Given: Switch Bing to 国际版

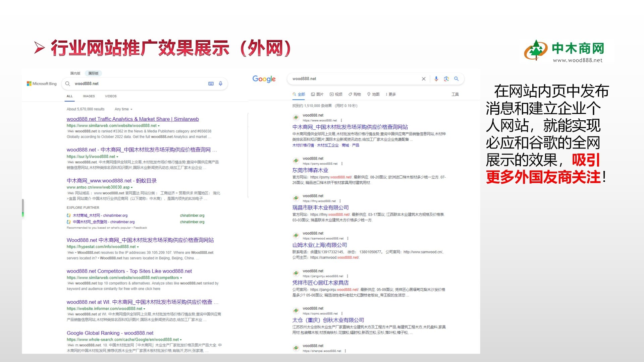Looking at the screenshot, I should 94,73.
